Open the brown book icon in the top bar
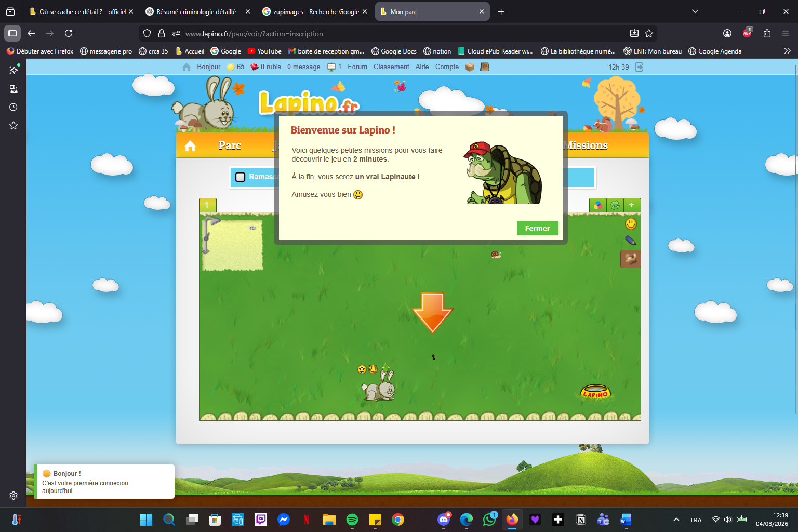Image resolution: width=798 pixels, height=532 pixels. [x=485, y=67]
